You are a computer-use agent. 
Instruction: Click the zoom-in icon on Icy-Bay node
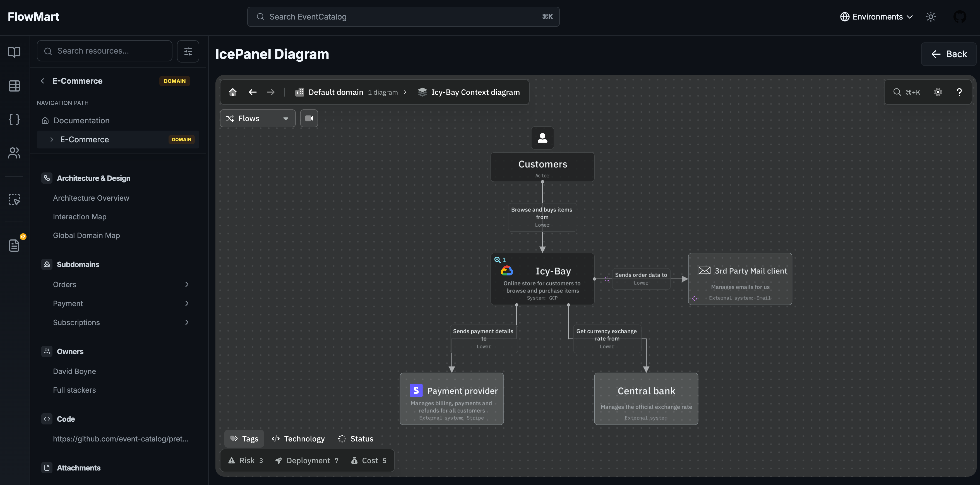point(497,260)
